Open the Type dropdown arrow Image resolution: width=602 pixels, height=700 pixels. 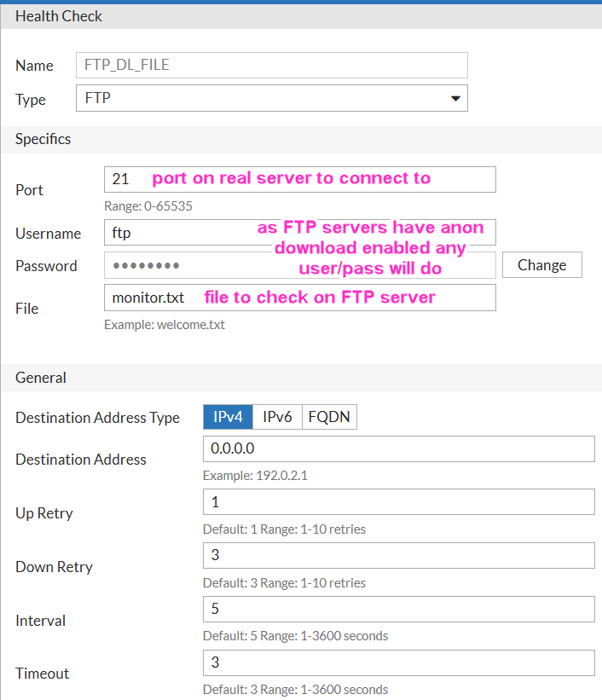pyautogui.click(x=455, y=99)
